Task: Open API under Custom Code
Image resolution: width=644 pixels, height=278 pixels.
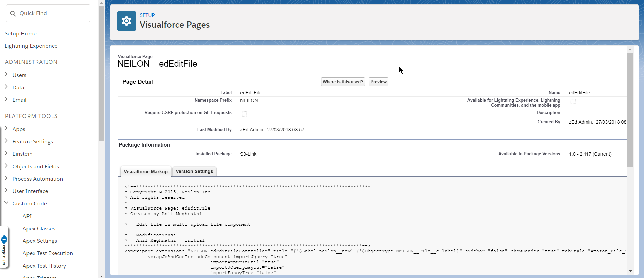Action: coord(27,216)
